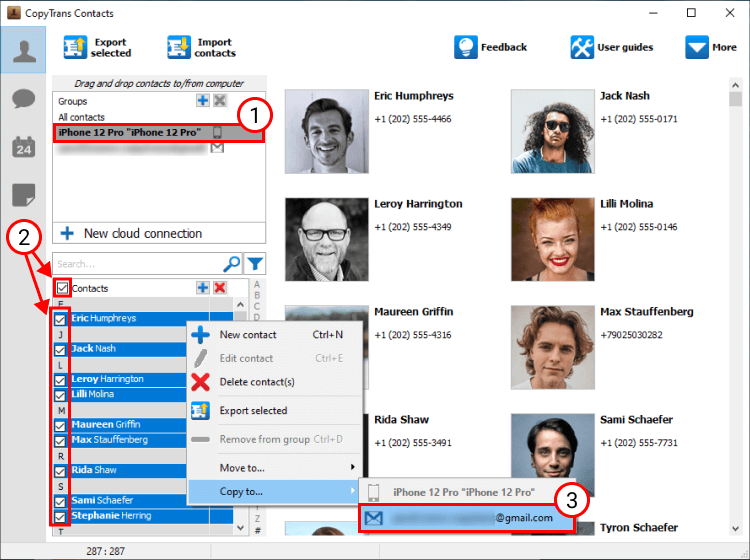Open Copy to... submenu
The height and width of the screenshot is (560, 750).
[x=273, y=492]
